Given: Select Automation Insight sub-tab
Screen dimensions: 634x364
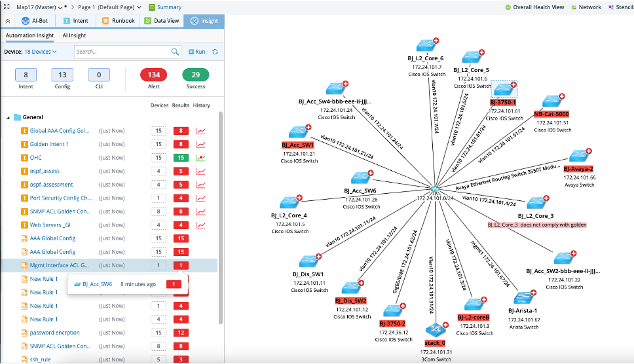Looking at the screenshot, I should [x=29, y=35].
